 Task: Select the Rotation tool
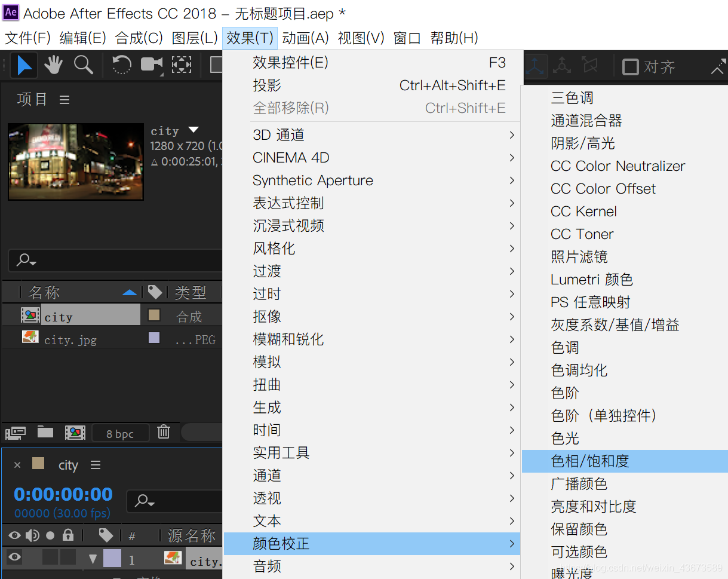coord(122,65)
